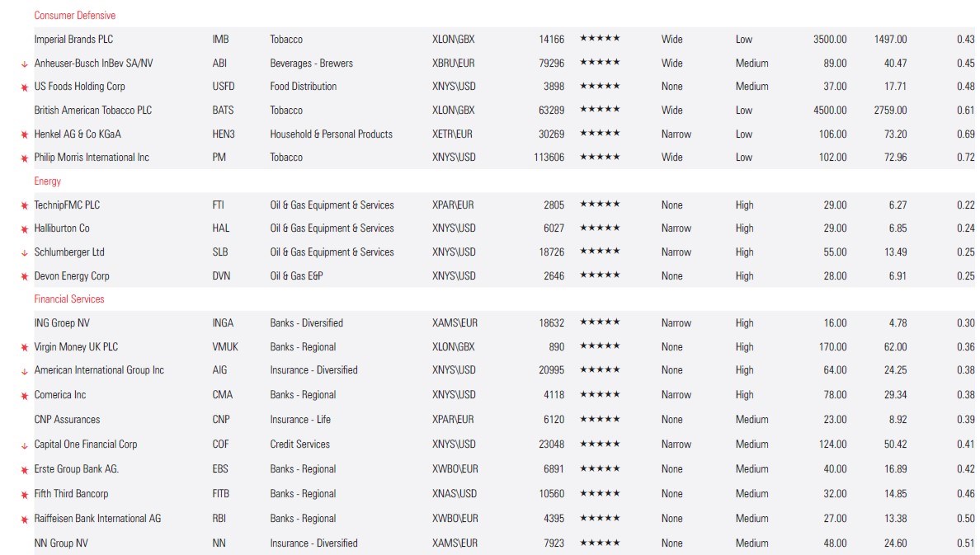Select the HAL ticker for Halliburton
980x555 pixels.
pyautogui.click(x=221, y=228)
